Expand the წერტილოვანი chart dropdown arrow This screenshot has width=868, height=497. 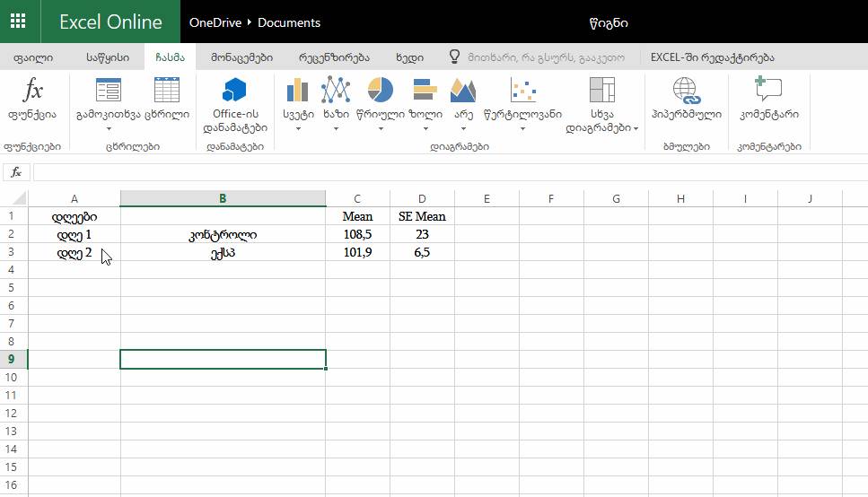pyautogui.click(x=522, y=129)
